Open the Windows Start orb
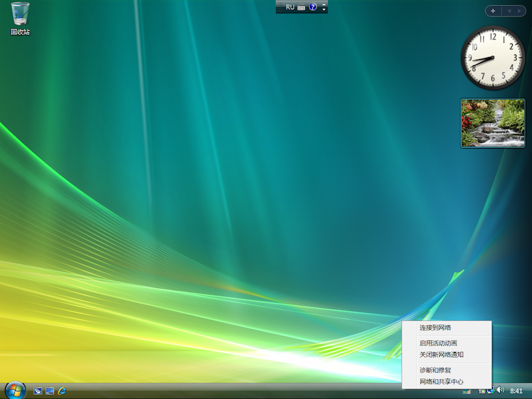This screenshot has width=532, height=399. pos(16,391)
